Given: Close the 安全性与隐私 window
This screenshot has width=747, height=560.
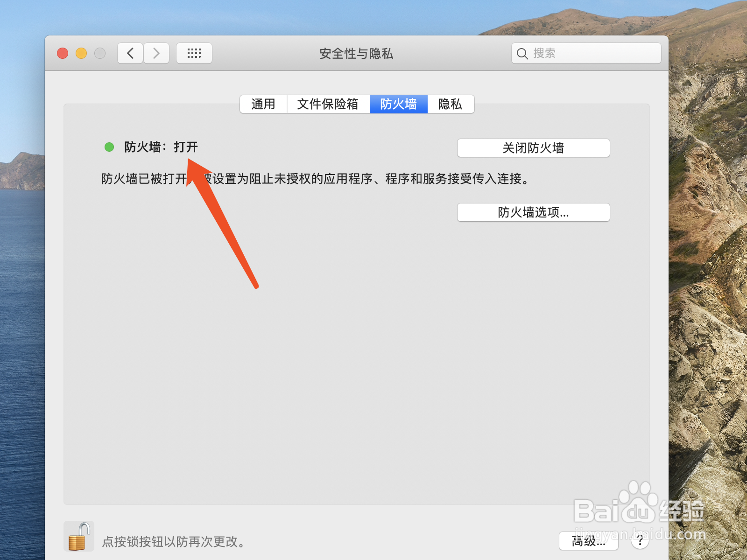Looking at the screenshot, I should pyautogui.click(x=63, y=53).
